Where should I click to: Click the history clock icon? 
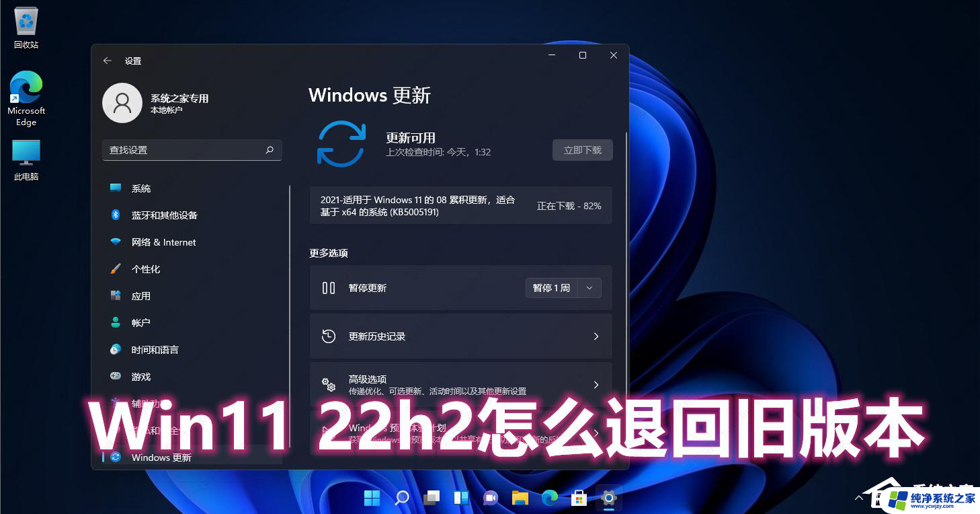click(329, 336)
